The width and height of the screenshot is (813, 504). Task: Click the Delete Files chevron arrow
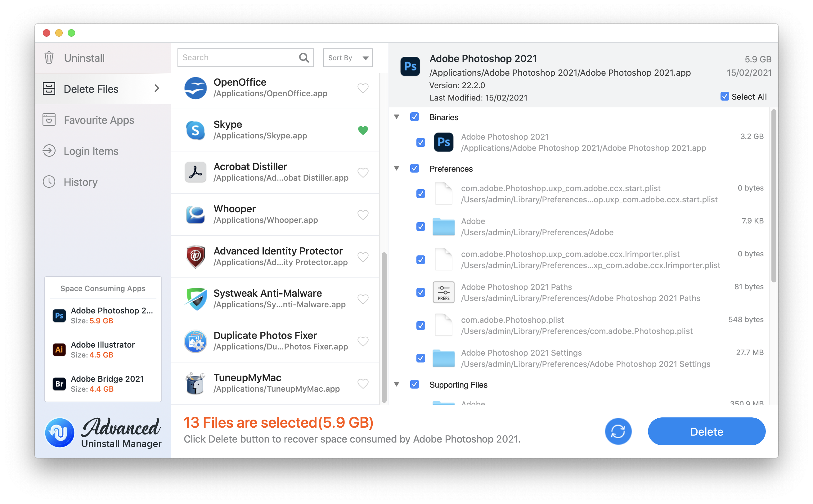[x=157, y=88]
